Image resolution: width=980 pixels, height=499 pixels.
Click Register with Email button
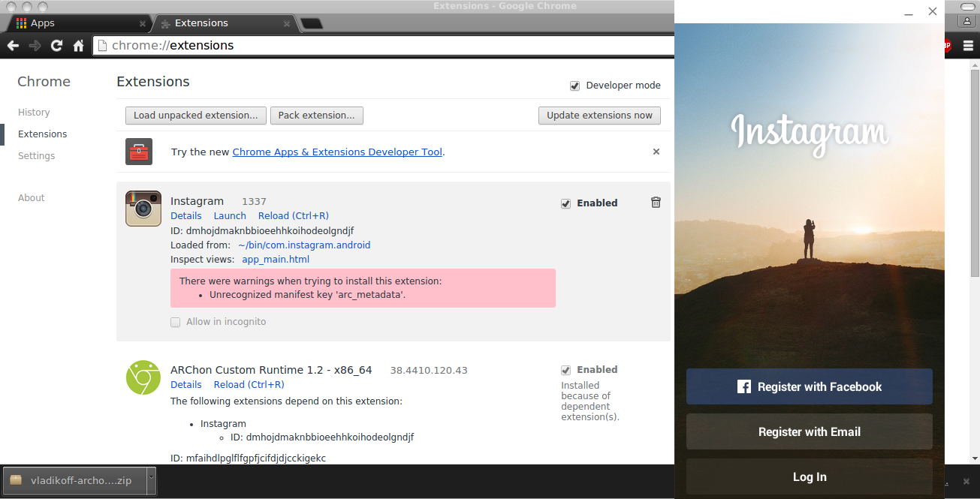810,431
